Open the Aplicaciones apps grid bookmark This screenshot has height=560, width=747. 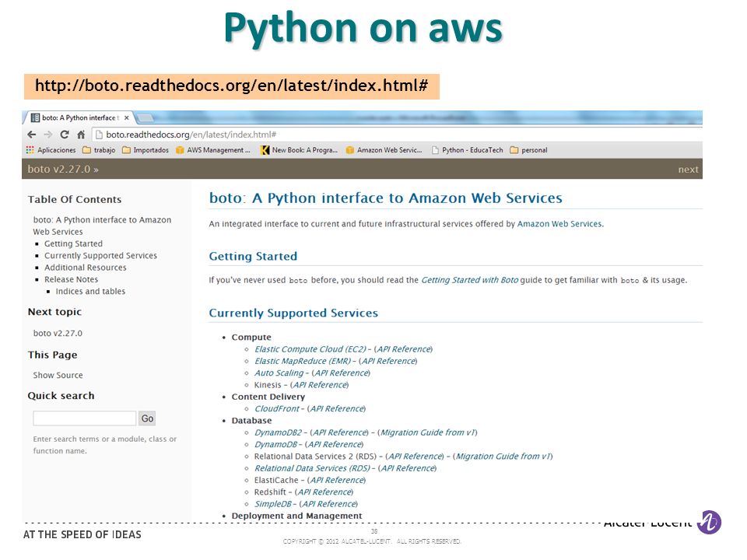click(x=51, y=150)
